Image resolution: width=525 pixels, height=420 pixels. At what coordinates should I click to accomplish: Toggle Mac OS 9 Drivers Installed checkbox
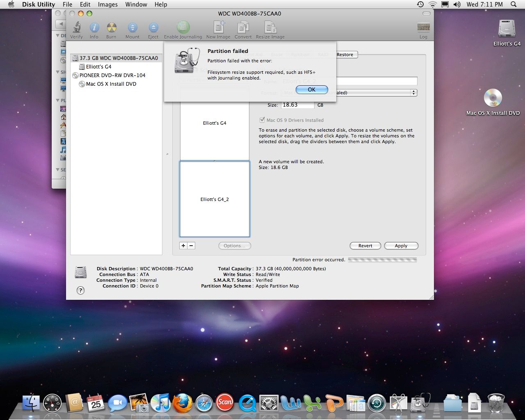tap(262, 120)
